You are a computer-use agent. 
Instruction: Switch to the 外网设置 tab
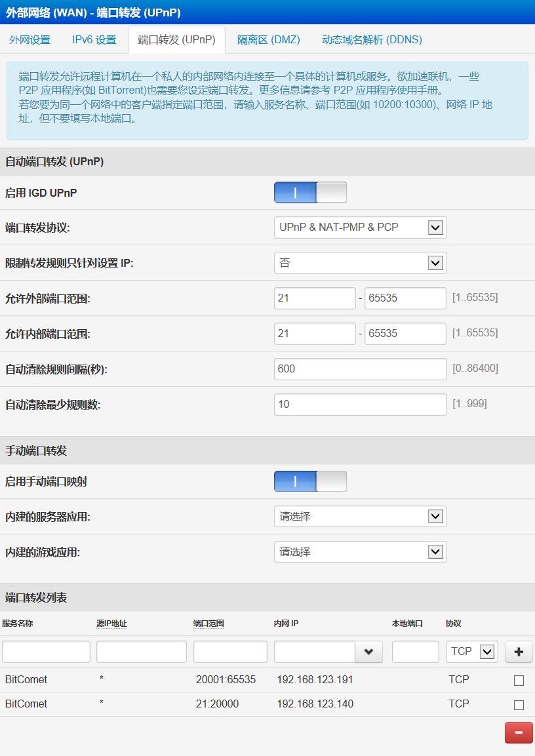coord(30,40)
